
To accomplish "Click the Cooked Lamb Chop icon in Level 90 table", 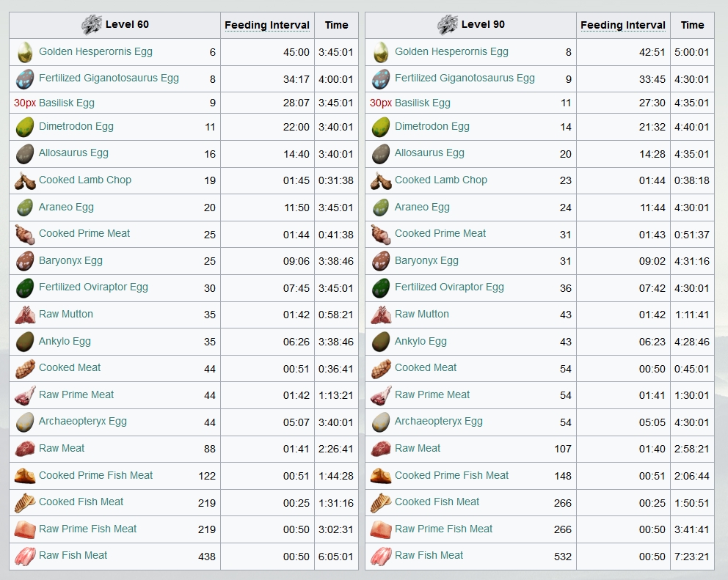I will [x=381, y=180].
